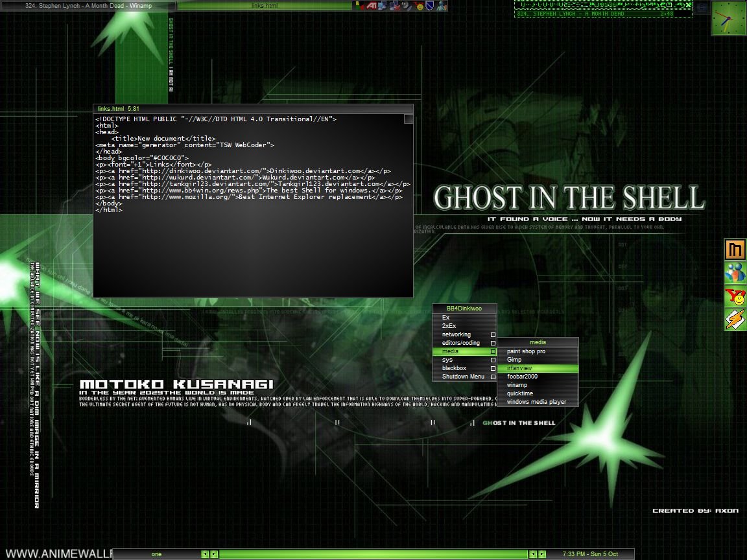Open the Maxthon dock icon
The image size is (747, 560).
(735, 250)
